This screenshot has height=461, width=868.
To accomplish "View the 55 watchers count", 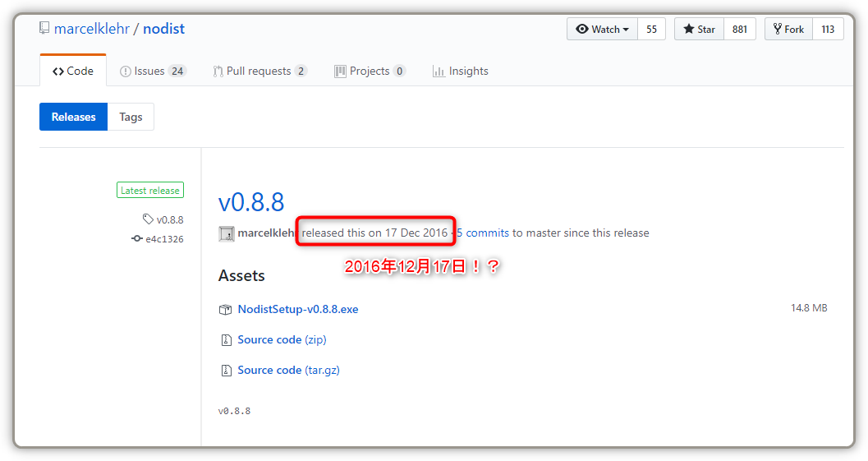I will point(651,30).
